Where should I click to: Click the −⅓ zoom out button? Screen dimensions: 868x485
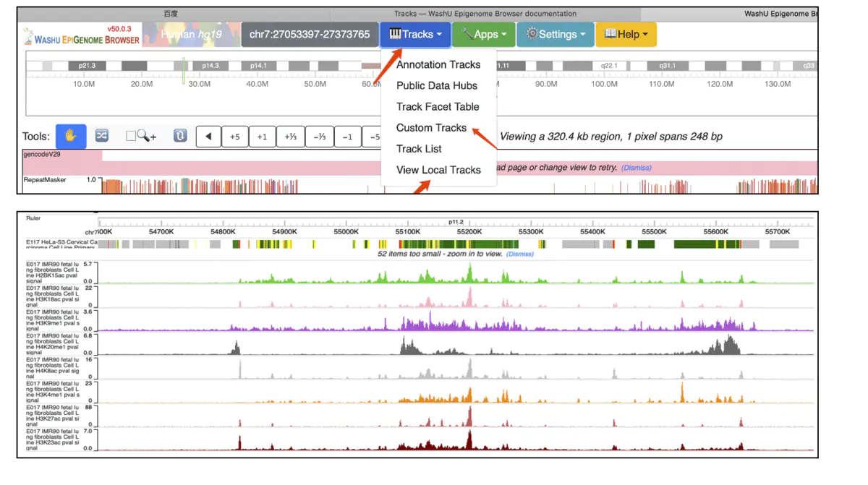[x=319, y=136]
